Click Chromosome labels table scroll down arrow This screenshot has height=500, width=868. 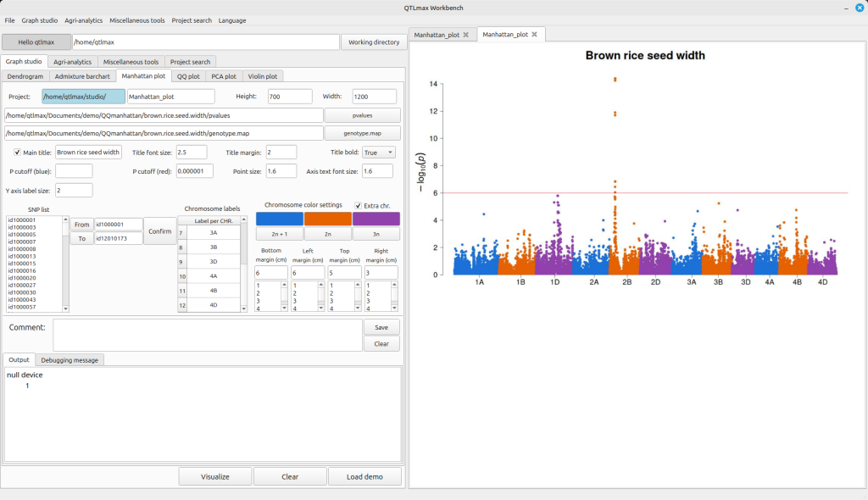coord(244,308)
